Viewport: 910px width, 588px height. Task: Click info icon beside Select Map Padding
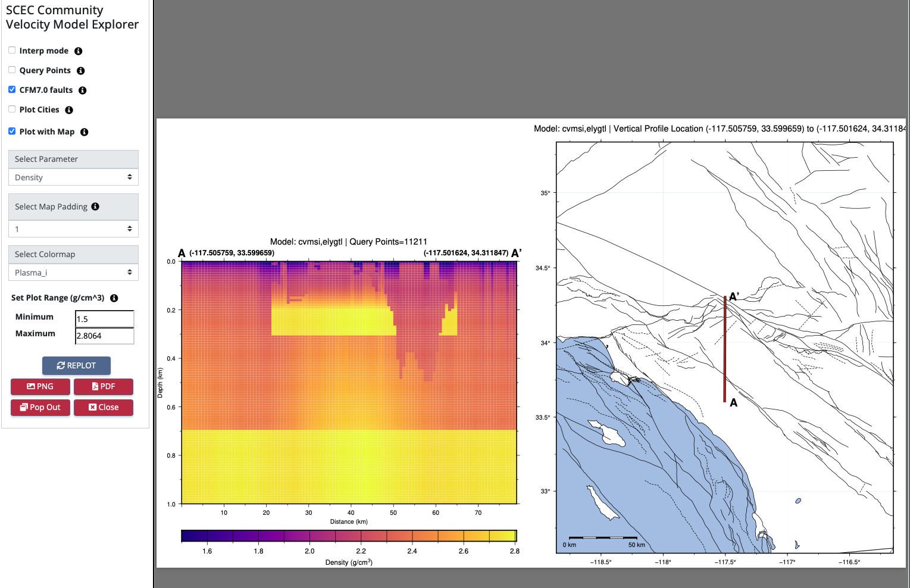click(95, 207)
